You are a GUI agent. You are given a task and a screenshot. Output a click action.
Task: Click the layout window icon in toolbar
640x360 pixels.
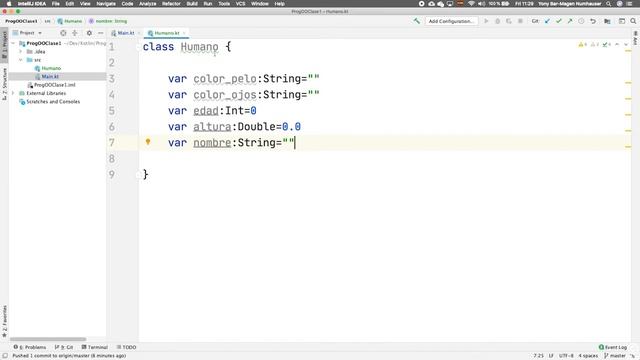click(x=622, y=21)
